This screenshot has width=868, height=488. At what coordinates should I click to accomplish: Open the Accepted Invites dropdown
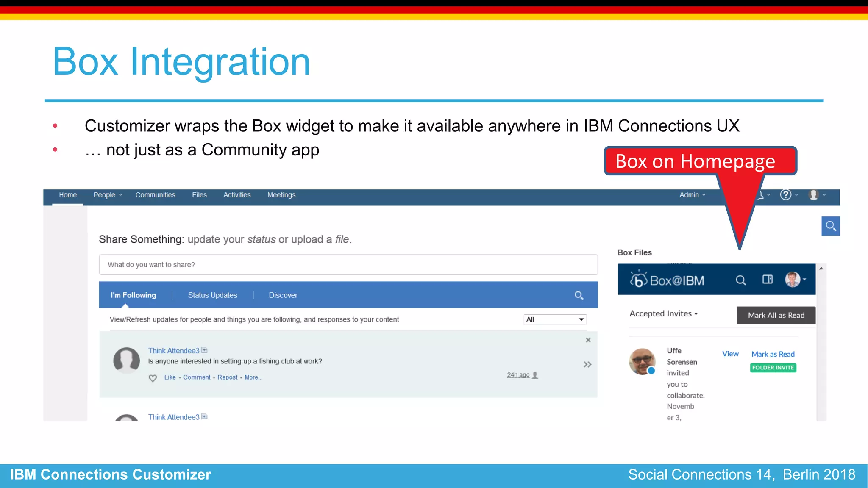pyautogui.click(x=663, y=313)
